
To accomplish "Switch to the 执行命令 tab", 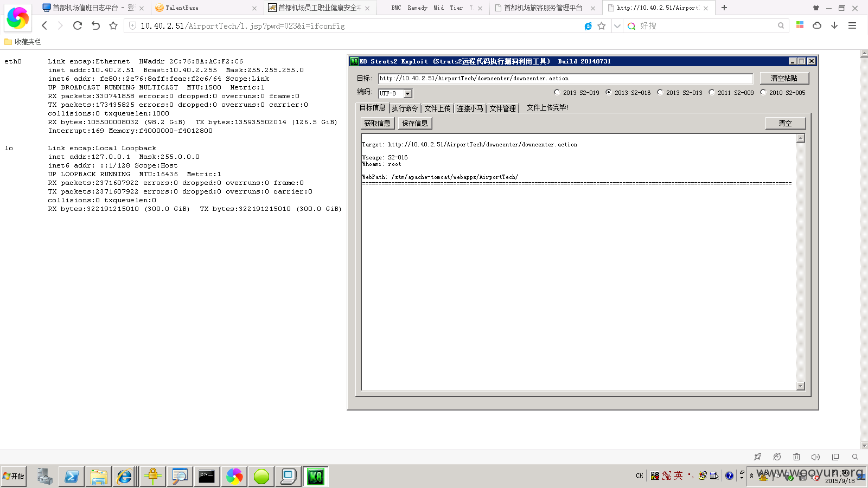I will pos(405,108).
